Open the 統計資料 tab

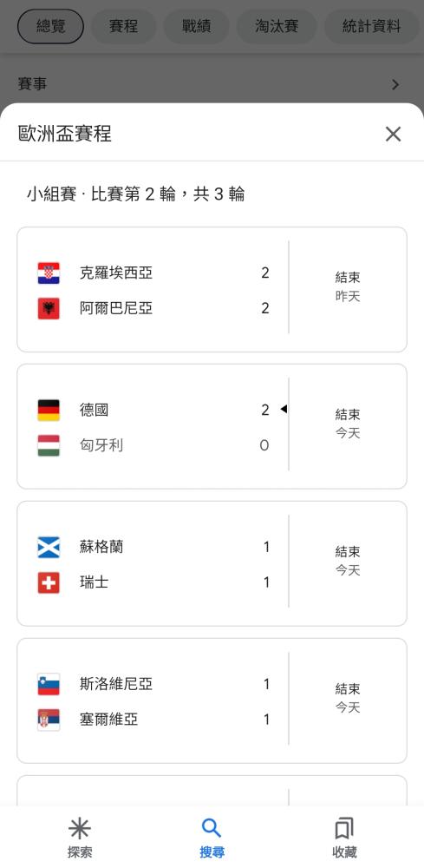click(371, 26)
